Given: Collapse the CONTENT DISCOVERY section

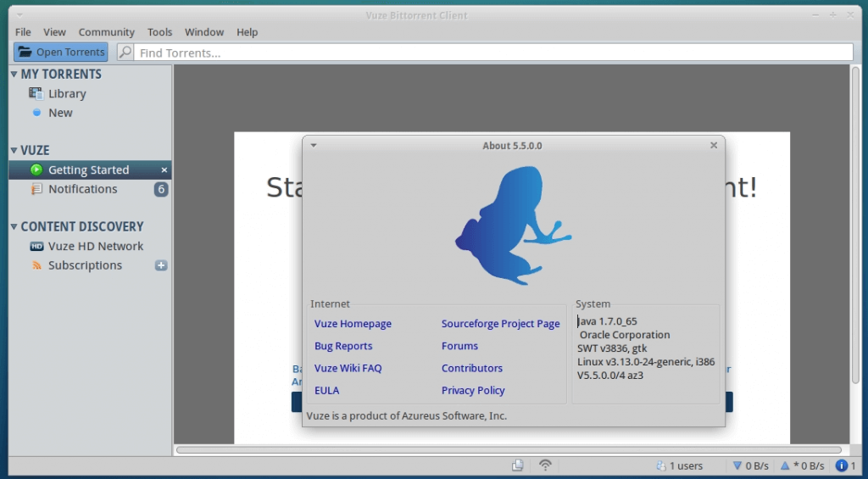Looking at the screenshot, I should tap(14, 227).
